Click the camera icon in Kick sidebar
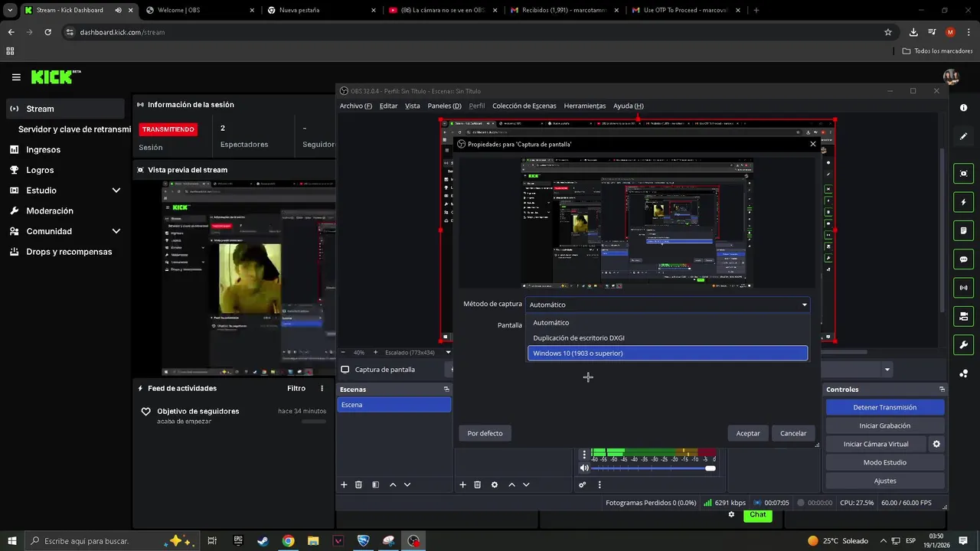This screenshot has height=551, width=980. click(x=964, y=316)
